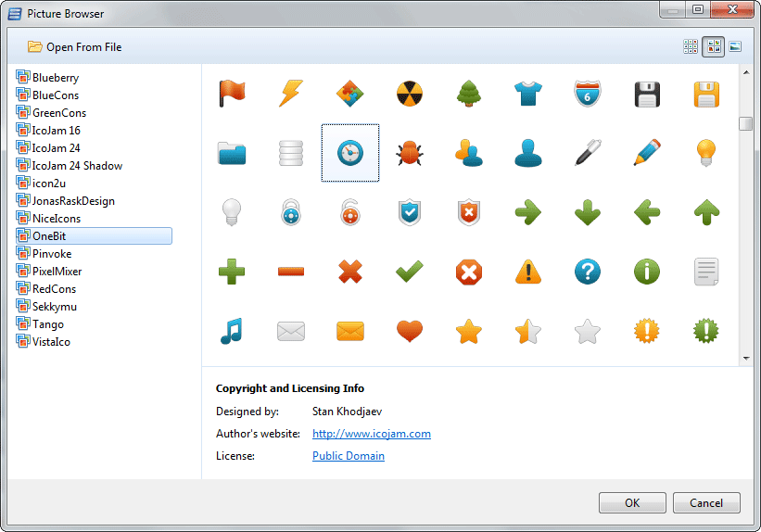Switch to small icons grid view

[691, 46]
